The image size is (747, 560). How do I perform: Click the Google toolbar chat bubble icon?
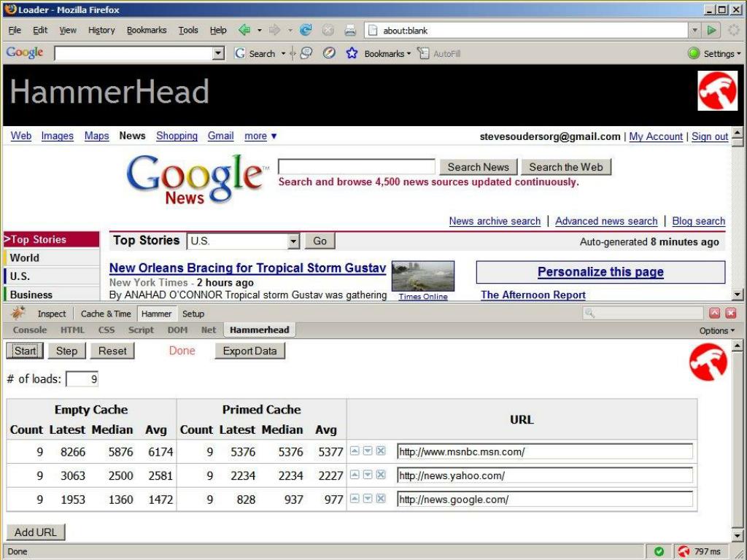(x=306, y=53)
